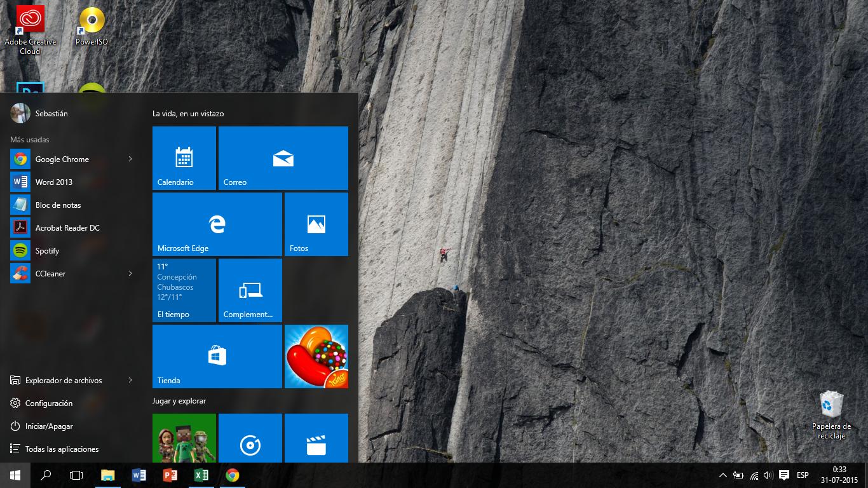Open the Tienda store tile
868x488 pixels.
(x=217, y=356)
